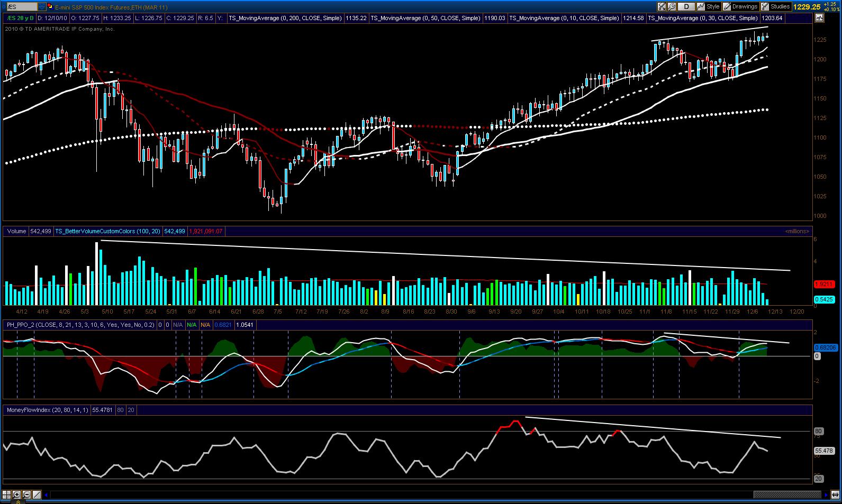Click the /ES 20 y D label
842x504 pixels.
click(x=19, y=18)
